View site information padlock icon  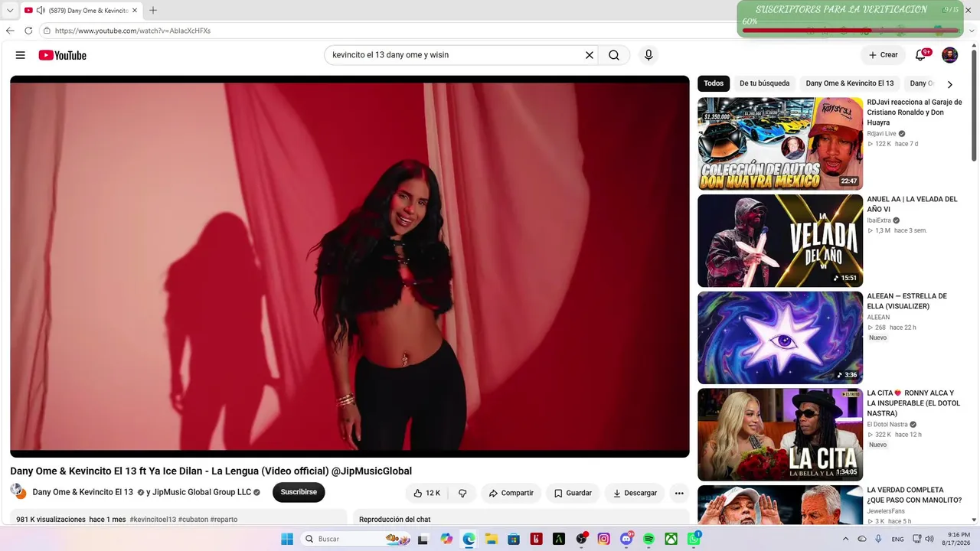[x=47, y=31]
